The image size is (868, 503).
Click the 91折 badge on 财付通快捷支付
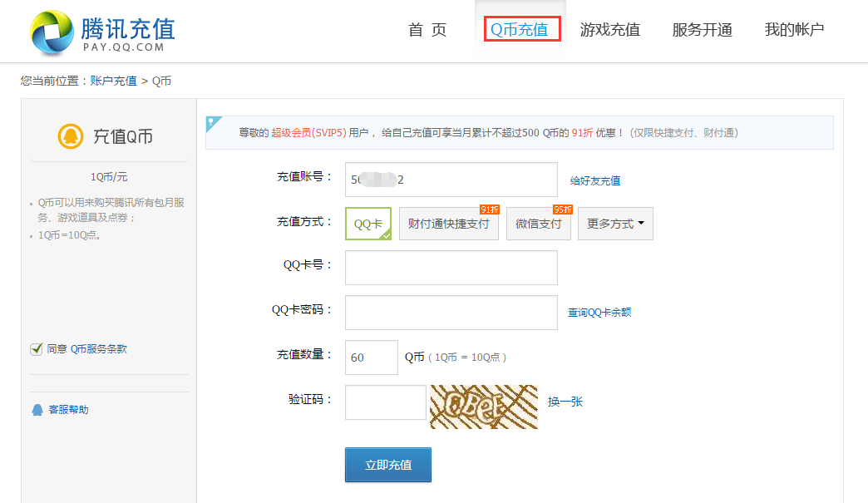(x=490, y=210)
